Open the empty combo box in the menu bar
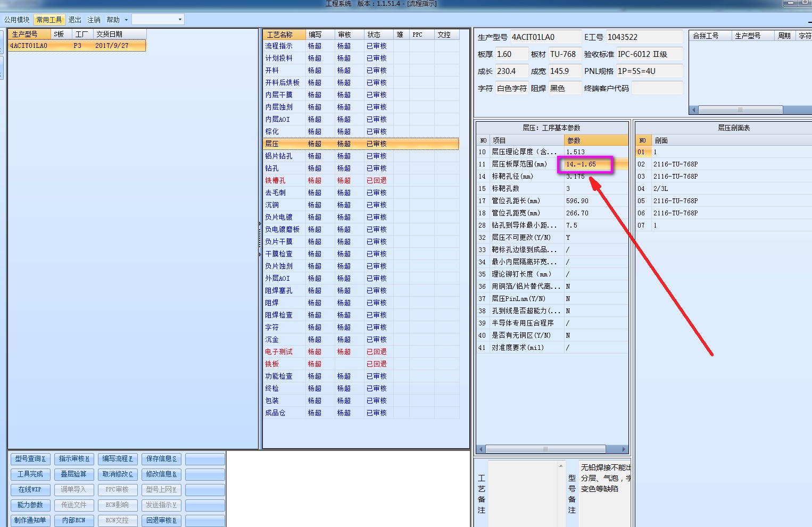The width and height of the screenshot is (812, 527). (x=158, y=20)
